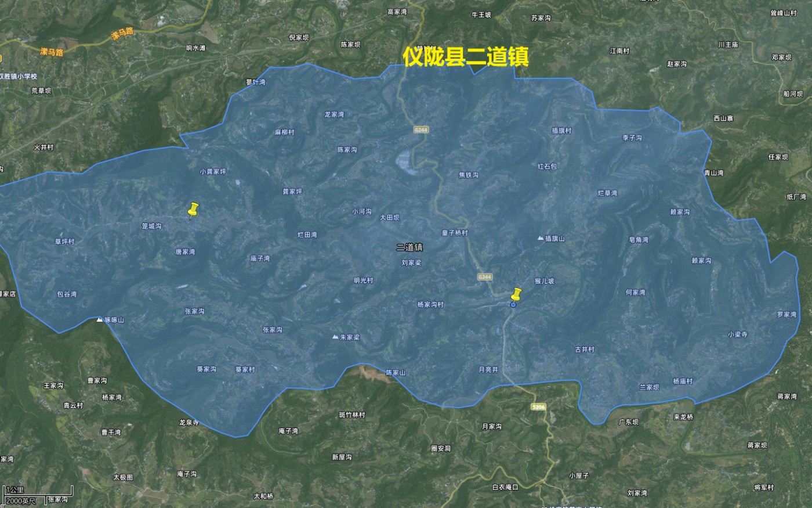
Task: Click the 麻柳村 place label
Action: coord(285,132)
